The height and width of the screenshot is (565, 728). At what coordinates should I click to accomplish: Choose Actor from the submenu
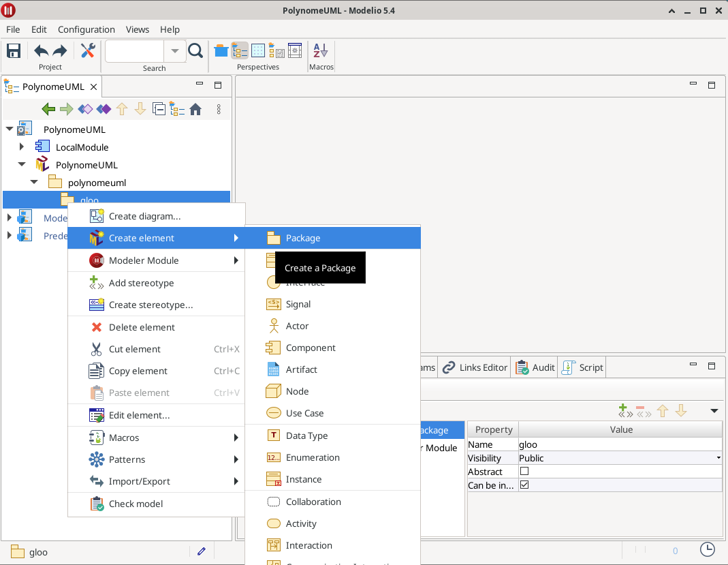tap(332, 326)
